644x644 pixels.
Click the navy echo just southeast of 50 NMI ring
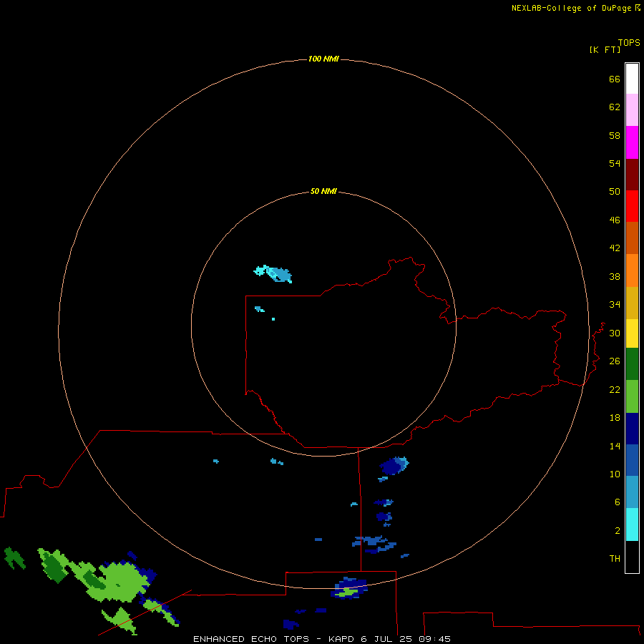tap(394, 466)
